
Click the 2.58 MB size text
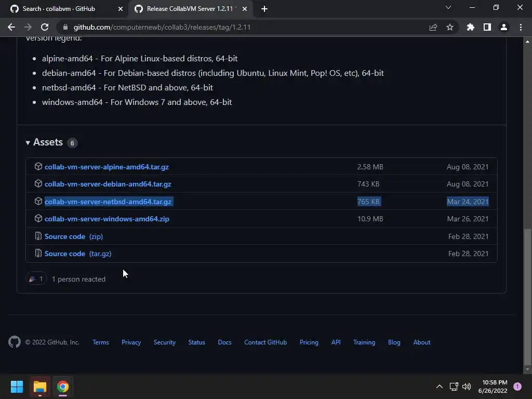[370, 167]
